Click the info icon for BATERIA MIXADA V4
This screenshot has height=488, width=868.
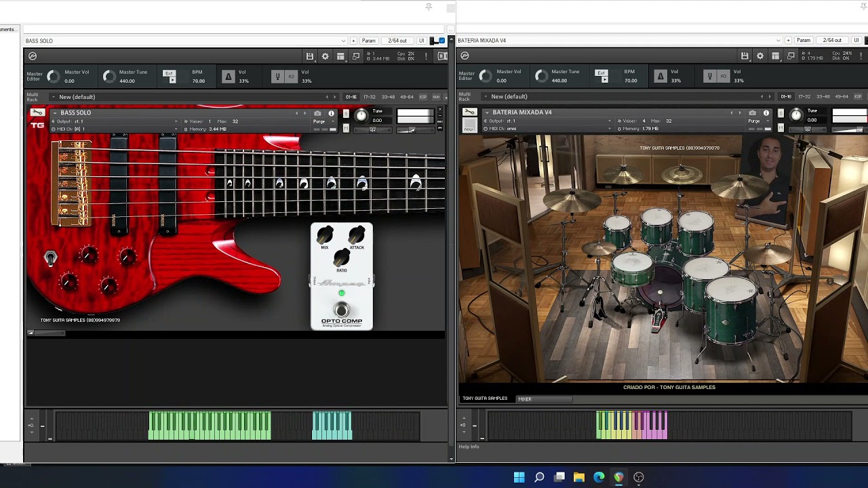pyautogui.click(x=766, y=113)
